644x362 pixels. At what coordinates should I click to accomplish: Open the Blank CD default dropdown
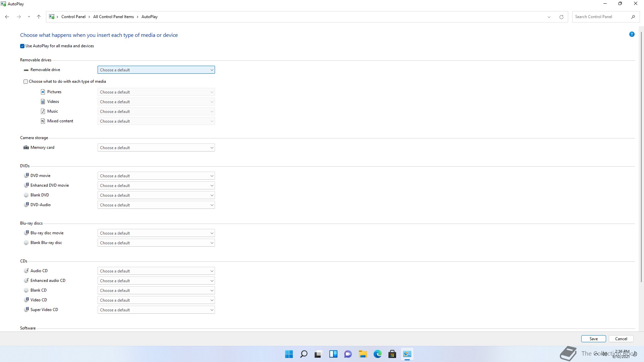click(156, 290)
